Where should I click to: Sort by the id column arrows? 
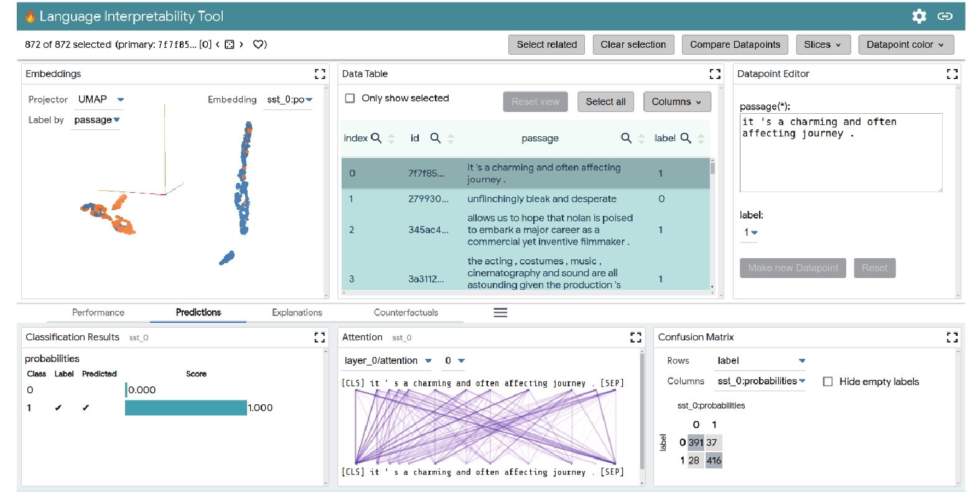tap(451, 139)
